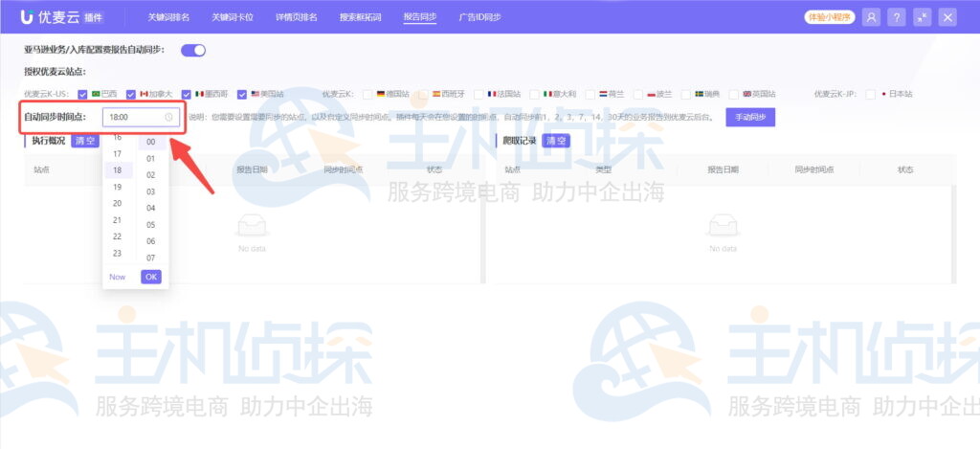This screenshot has width=980, height=449.
Task: Select hour 21 in time picker
Action: pos(118,220)
